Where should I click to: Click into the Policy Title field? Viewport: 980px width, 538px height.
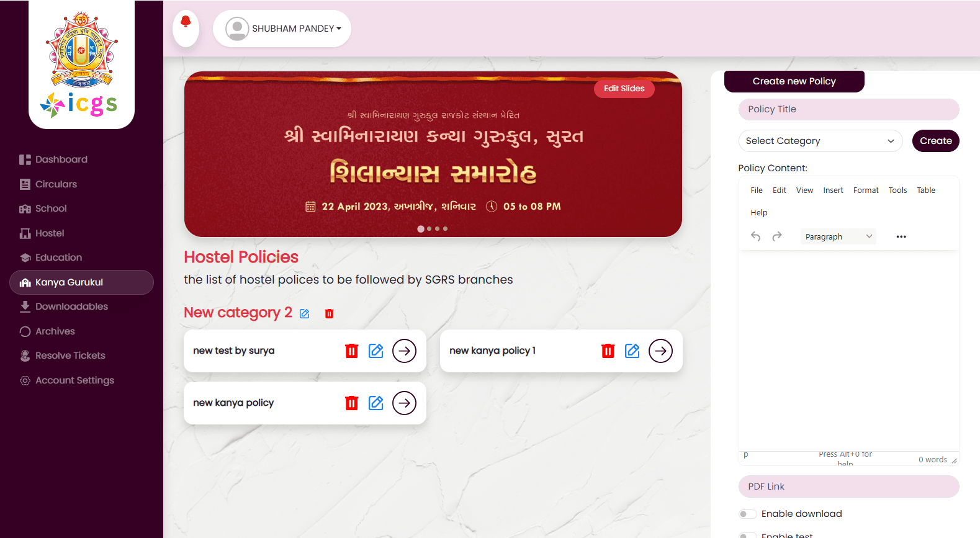(x=848, y=109)
